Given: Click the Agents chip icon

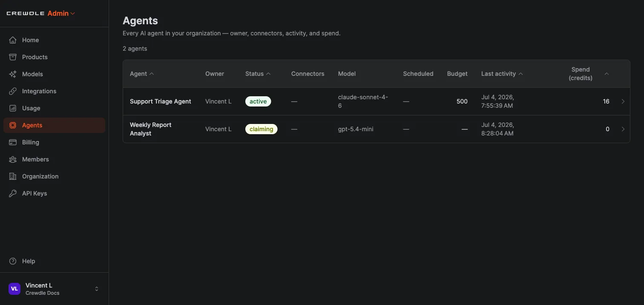Looking at the screenshot, I should [13, 125].
